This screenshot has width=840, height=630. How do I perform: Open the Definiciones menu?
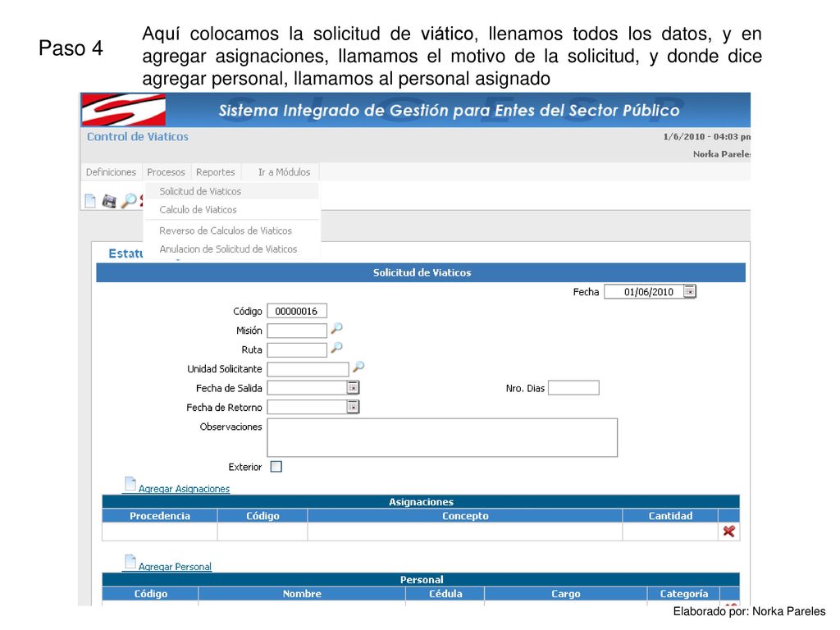tap(111, 172)
